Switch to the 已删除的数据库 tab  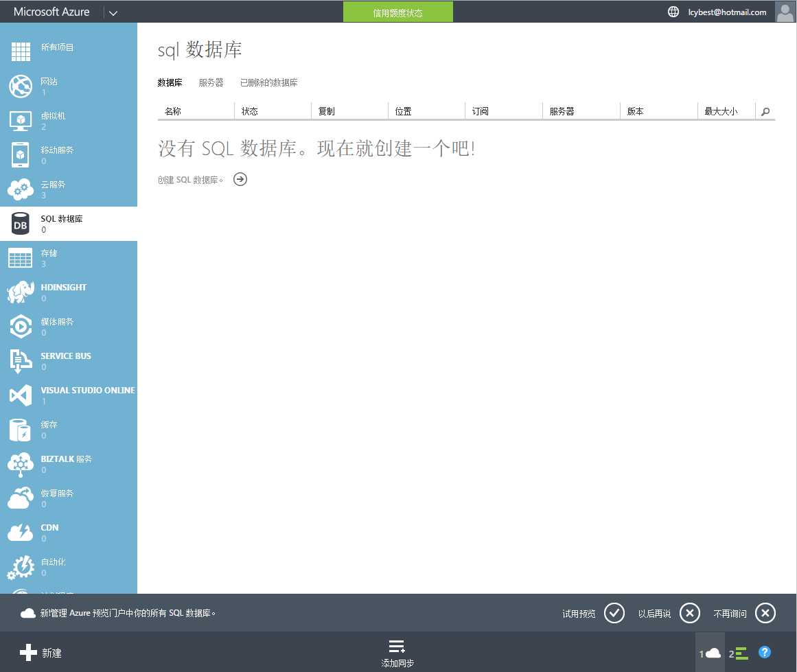click(269, 82)
